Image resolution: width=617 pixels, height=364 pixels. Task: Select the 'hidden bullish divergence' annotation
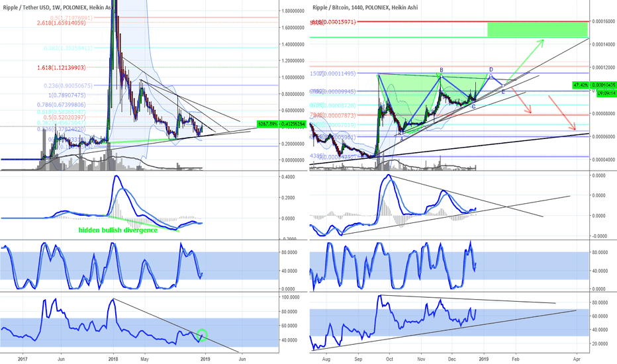[118, 230]
